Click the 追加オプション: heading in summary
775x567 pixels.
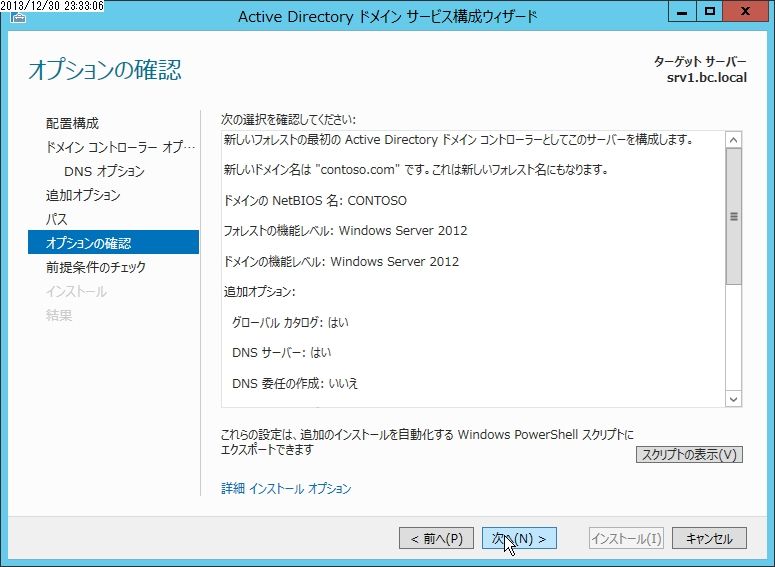tap(259, 292)
